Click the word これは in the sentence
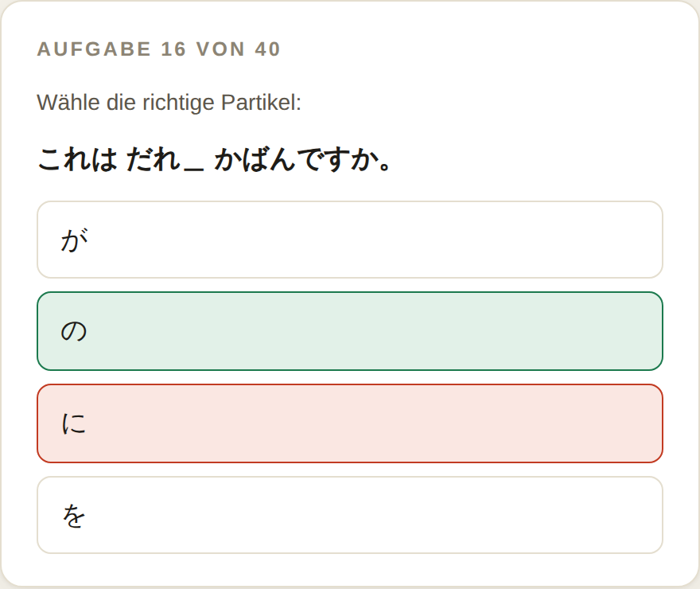This screenshot has height=589, width=700. pos(78,159)
